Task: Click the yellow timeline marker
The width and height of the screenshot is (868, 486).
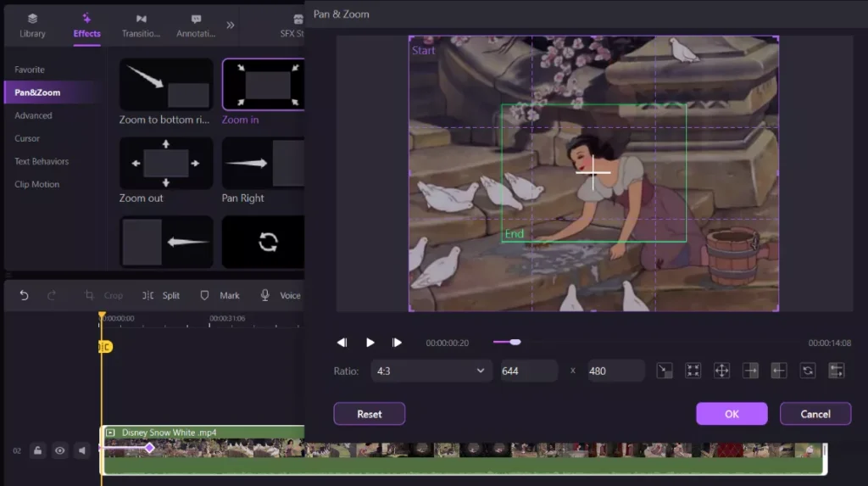Action: pos(105,347)
